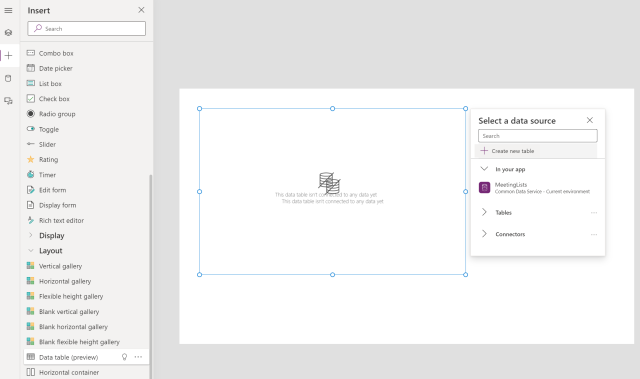Click the Insert panel scrollbar
640x379 pixels.
click(151, 277)
